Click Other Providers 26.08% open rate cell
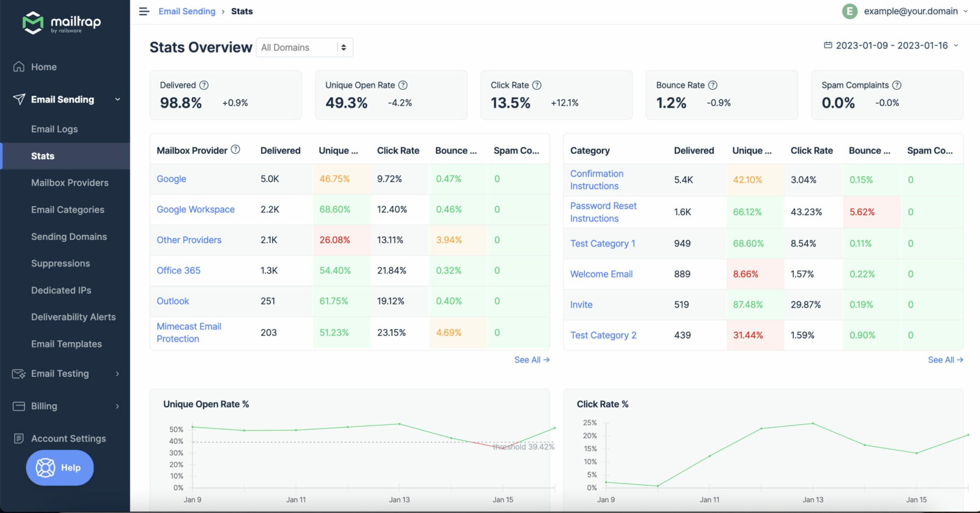 click(x=341, y=240)
